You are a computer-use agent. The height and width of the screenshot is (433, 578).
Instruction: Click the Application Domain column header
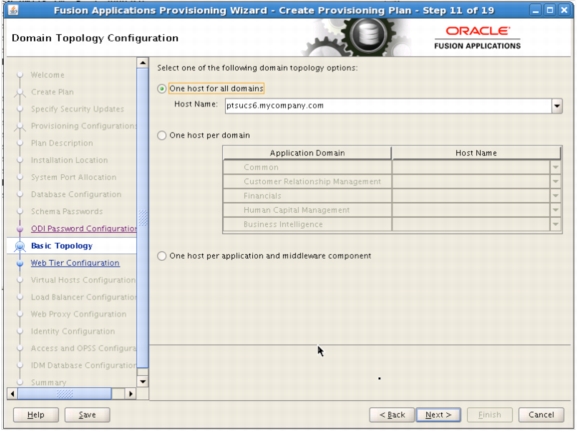[x=307, y=153]
